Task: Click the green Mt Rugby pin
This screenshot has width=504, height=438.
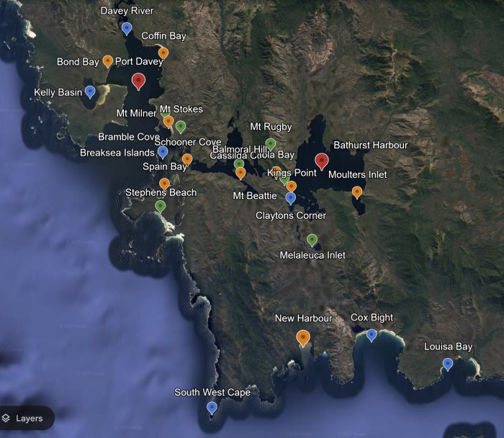Action: pos(270,144)
